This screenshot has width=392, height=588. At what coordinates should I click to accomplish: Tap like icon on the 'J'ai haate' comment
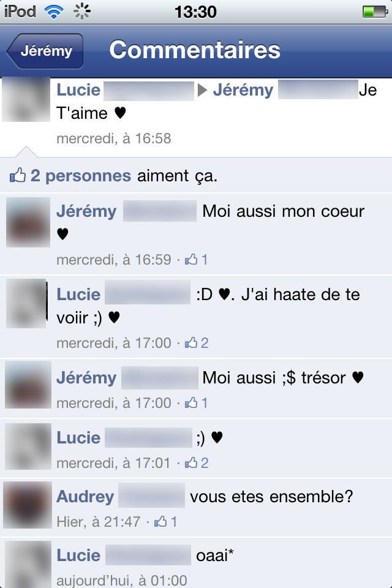191,342
